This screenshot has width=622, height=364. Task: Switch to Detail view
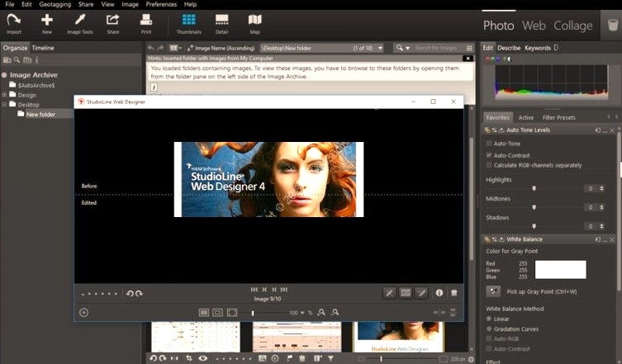[x=221, y=23]
